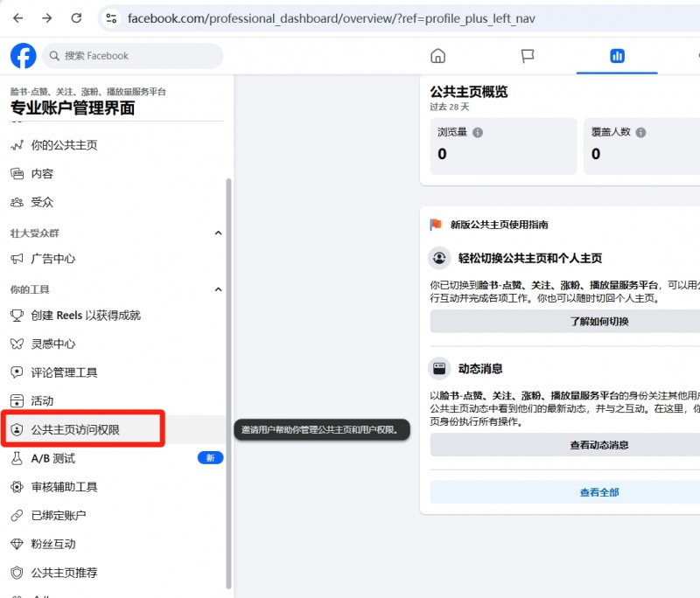This screenshot has width=700, height=598.
Task: Go back with the browser back arrow
Action: tap(18, 18)
